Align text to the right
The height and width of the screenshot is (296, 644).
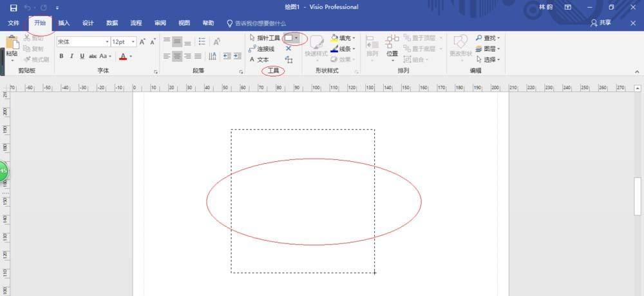tap(187, 56)
